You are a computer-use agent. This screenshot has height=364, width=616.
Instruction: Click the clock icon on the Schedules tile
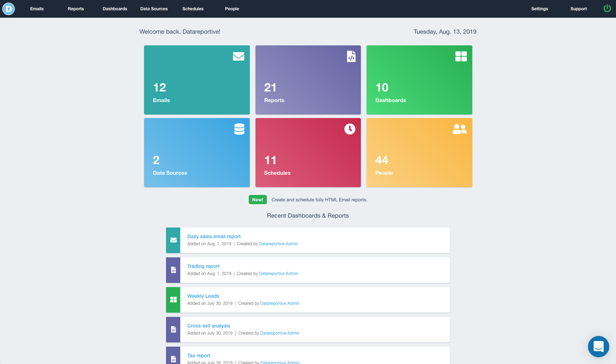click(x=350, y=129)
